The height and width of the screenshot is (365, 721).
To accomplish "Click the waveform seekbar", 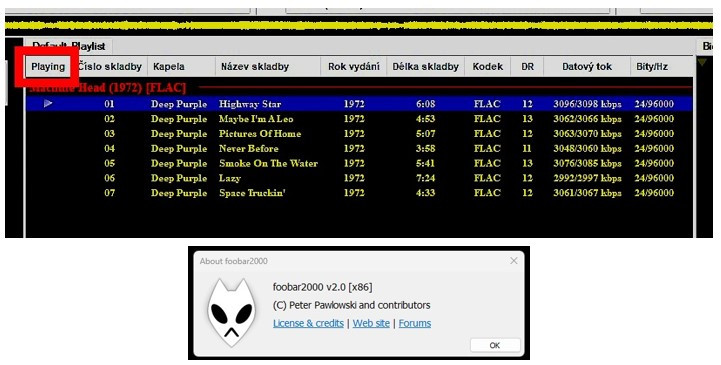I will (x=359, y=26).
